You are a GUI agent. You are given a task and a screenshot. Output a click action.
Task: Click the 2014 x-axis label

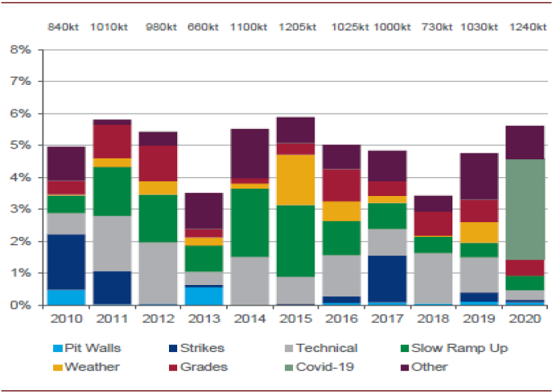click(x=250, y=318)
